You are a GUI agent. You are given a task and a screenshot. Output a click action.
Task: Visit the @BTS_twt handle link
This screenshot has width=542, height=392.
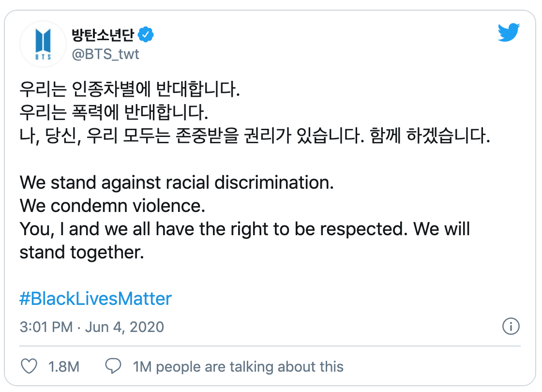[105, 54]
